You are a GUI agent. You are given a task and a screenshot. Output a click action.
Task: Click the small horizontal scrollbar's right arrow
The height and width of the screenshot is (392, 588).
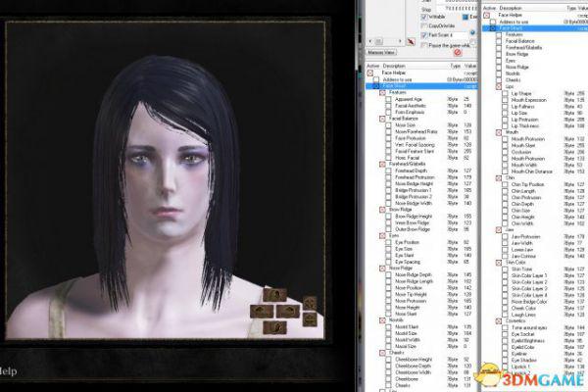[400, 41]
